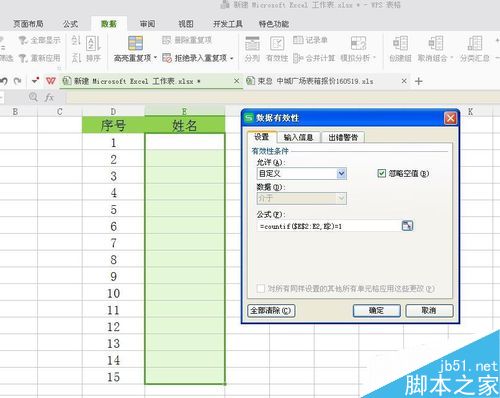Toggle the 忽略空值 ignore blank checkbox
This screenshot has width=500, height=398.
click(382, 173)
